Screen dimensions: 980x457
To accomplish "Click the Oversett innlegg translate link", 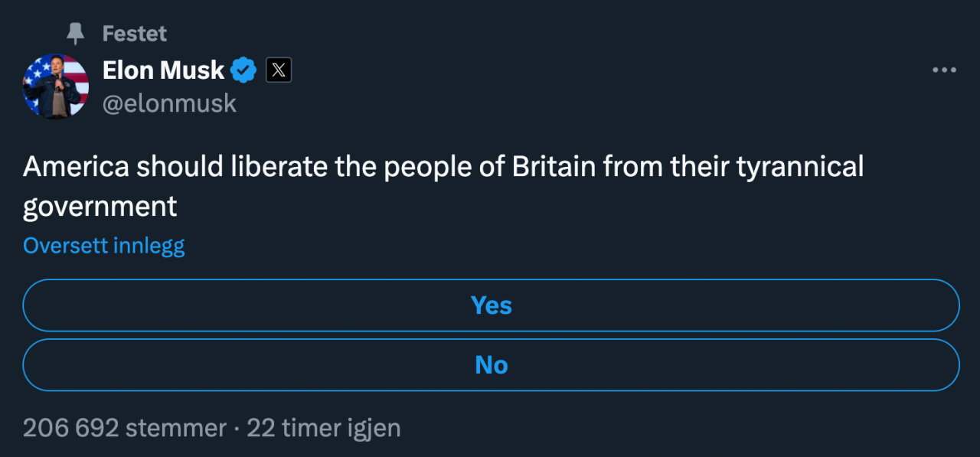I will [x=104, y=246].
